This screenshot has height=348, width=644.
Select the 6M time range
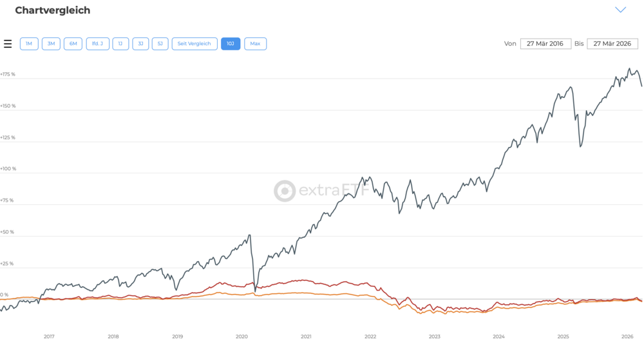(x=73, y=44)
